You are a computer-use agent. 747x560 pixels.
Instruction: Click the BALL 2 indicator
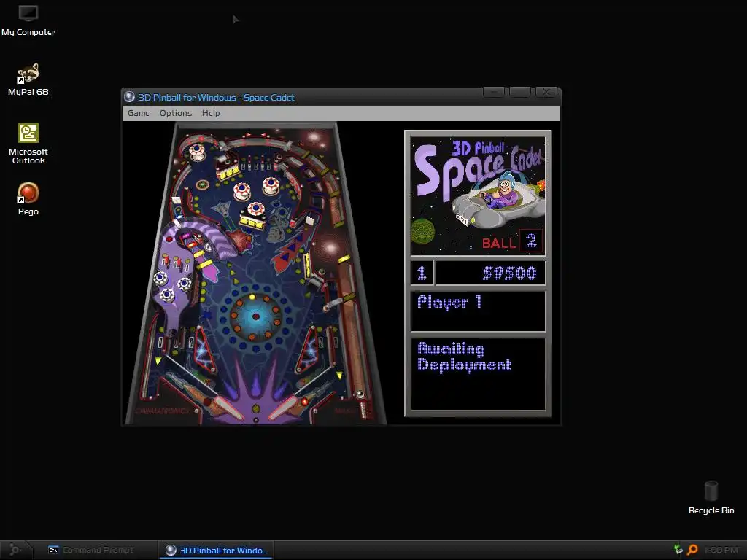(511, 241)
